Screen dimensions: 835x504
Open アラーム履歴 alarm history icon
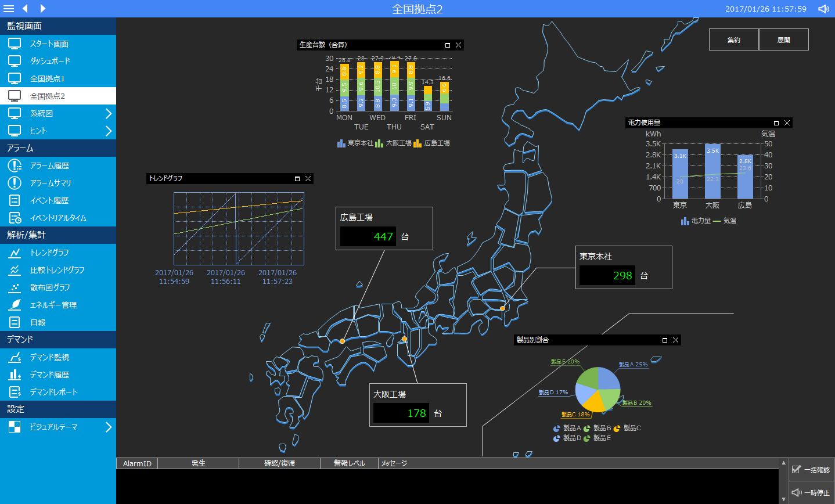[x=15, y=165]
